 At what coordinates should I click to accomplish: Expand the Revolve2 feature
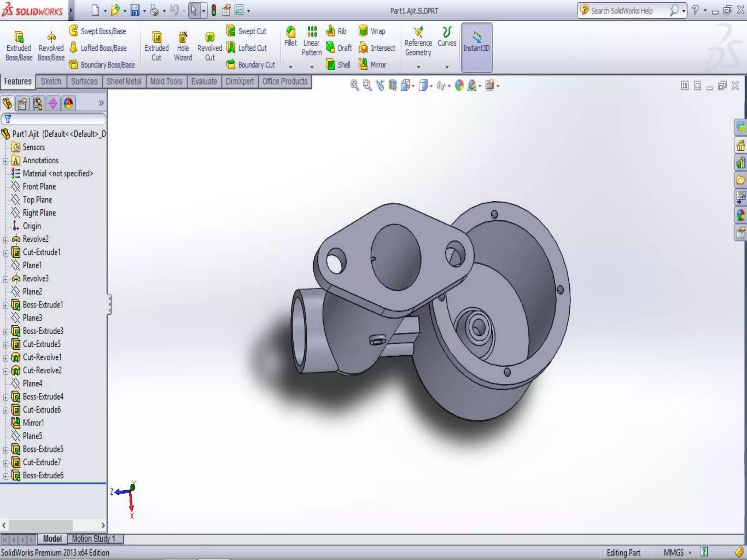(5, 240)
